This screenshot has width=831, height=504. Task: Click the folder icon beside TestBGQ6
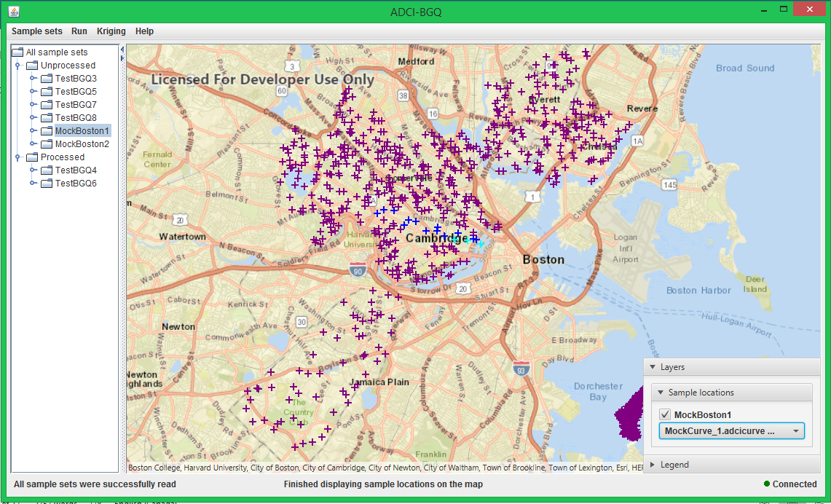(47, 184)
